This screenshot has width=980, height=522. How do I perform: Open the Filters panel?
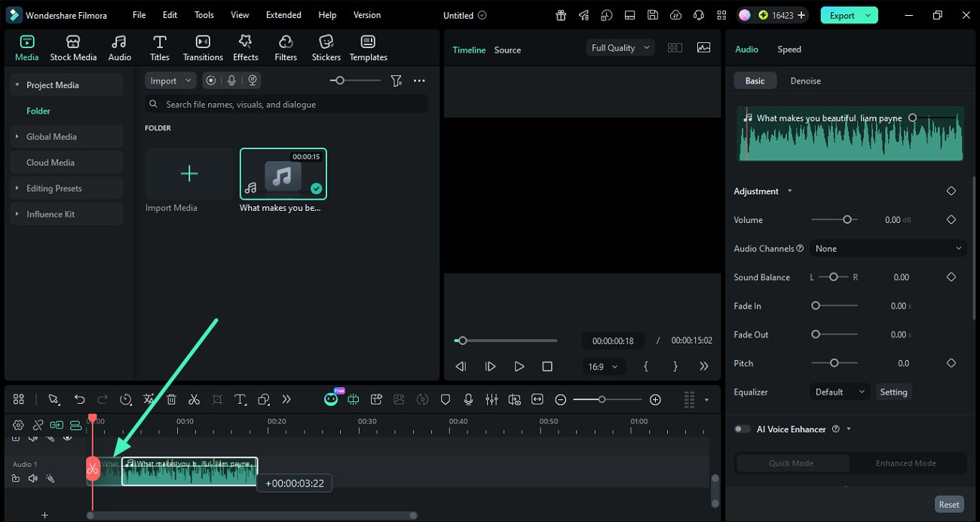[x=286, y=48]
